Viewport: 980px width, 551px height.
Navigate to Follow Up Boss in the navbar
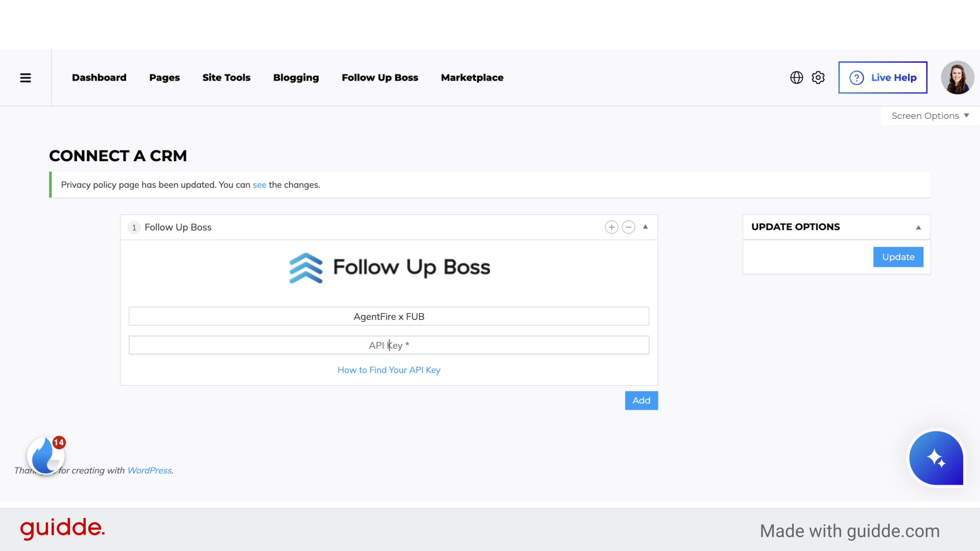[380, 78]
